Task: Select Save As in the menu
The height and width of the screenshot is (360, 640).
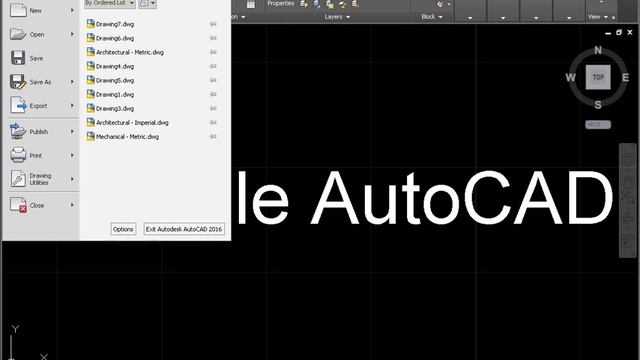Action: 41,82
